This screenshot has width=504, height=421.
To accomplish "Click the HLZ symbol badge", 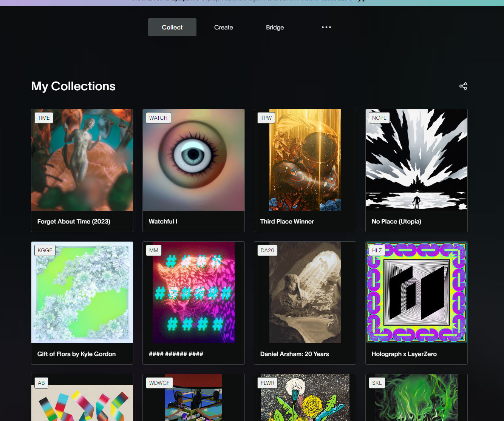I will [x=377, y=250].
